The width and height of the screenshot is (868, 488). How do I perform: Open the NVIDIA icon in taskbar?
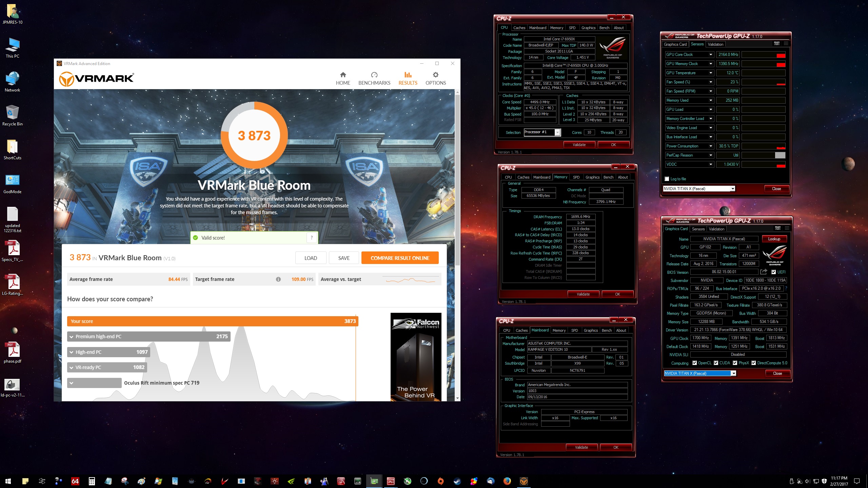[291, 481]
